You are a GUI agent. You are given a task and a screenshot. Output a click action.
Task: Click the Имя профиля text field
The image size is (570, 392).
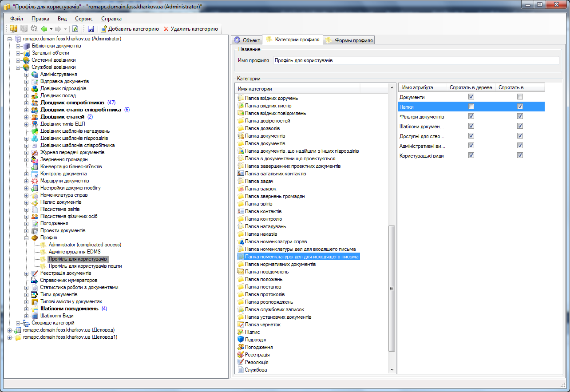pos(416,60)
